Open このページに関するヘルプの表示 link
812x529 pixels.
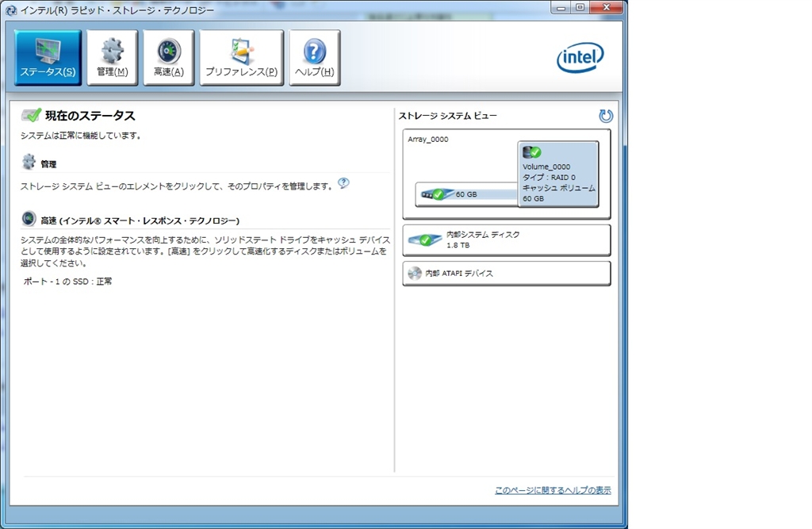(x=553, y=489)
